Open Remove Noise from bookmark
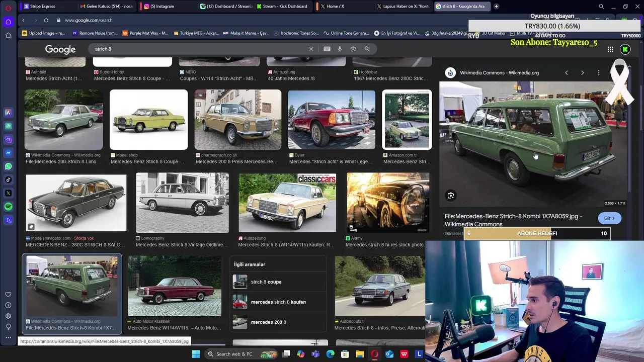644x362 pixels. click(x=95, y=33)
